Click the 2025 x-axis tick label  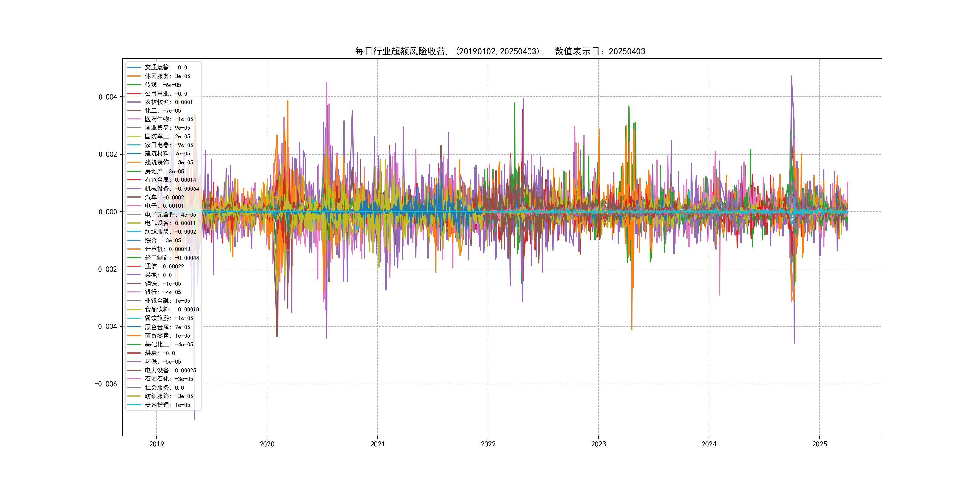[819, 444]
